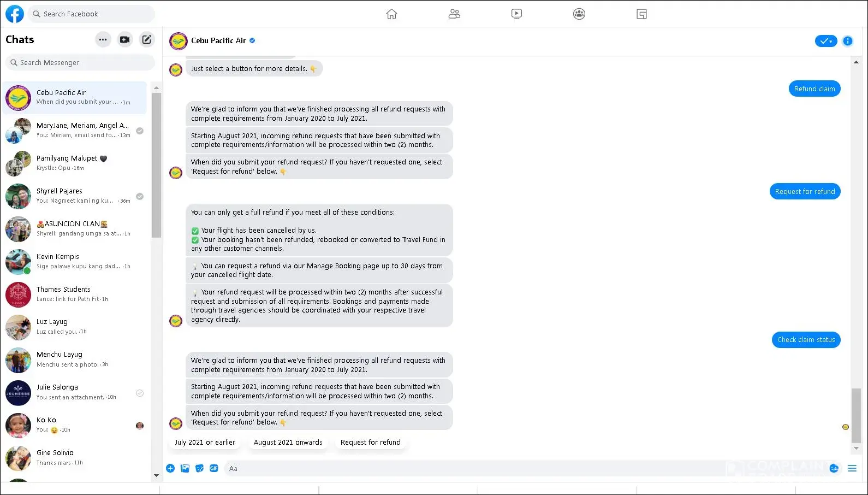Choose a GIF
Screen dimensions: 868x495
pos(214,468)
